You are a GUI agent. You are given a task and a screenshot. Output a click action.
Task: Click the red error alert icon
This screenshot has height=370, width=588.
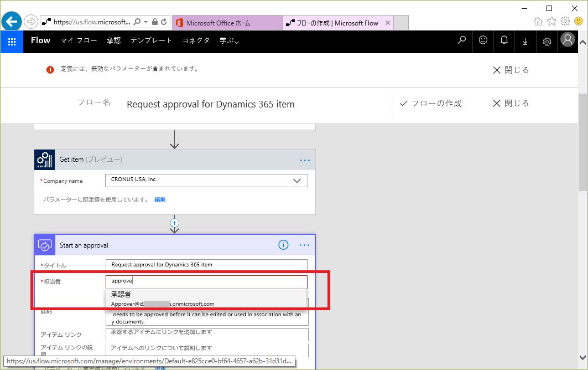[50, 69]
